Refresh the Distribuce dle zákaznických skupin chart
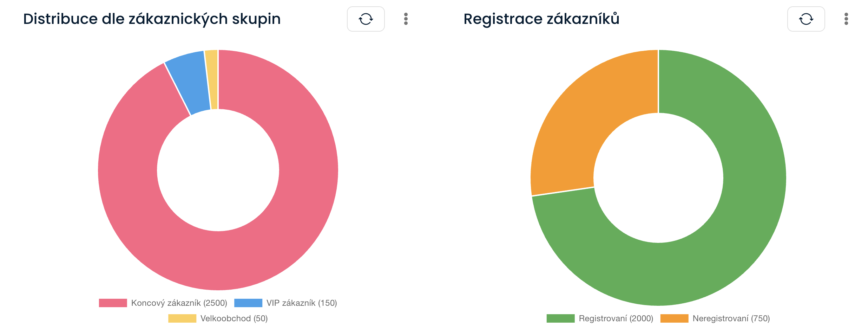This screenshot has width=868, height=336. point(366,19)
